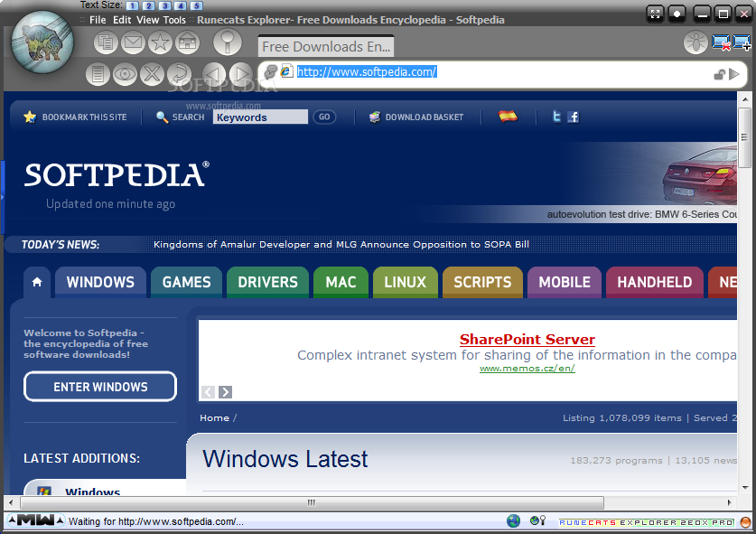The width and height of the screenshot is (756, 534).
Task: Open the WINDOWS category tab
Action: coord(100,282)
